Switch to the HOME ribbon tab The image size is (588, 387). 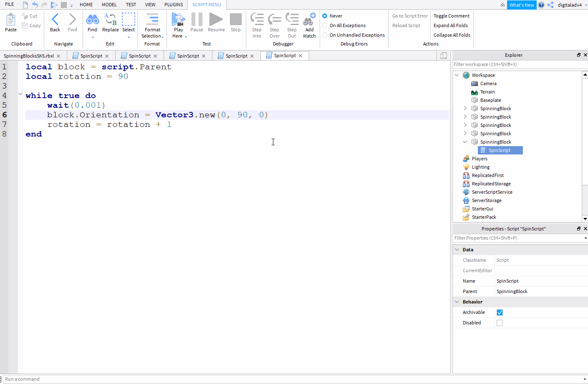point(86,5)
